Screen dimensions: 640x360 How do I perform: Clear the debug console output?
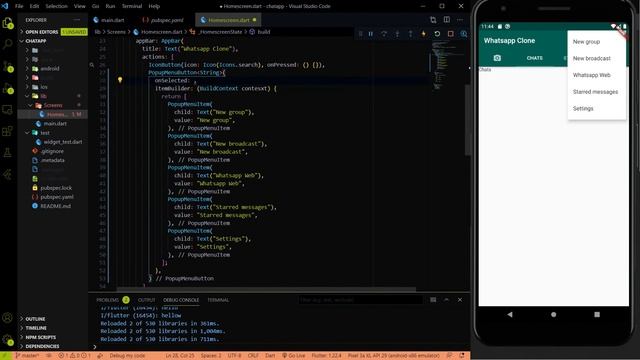[x=433, y=300]
